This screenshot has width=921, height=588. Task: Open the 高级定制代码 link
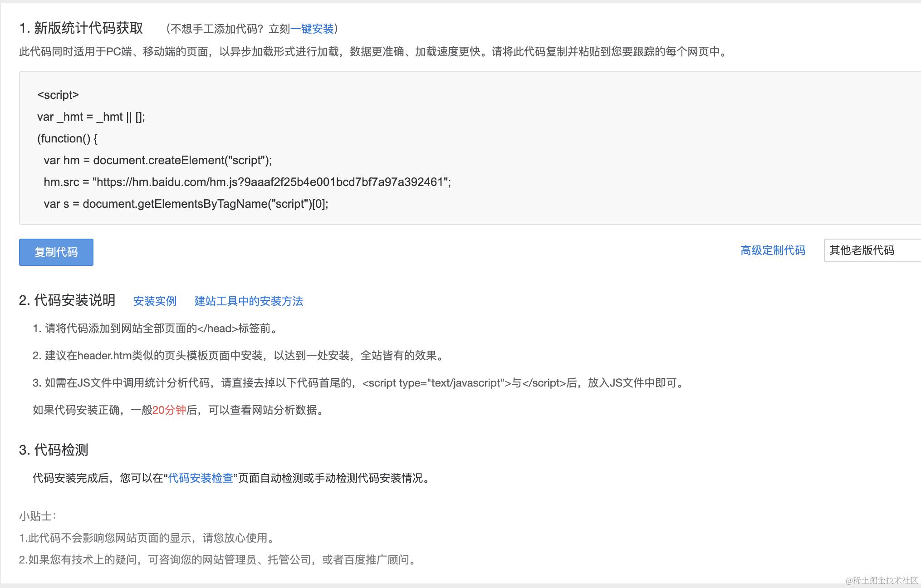(x=773, y=250)
